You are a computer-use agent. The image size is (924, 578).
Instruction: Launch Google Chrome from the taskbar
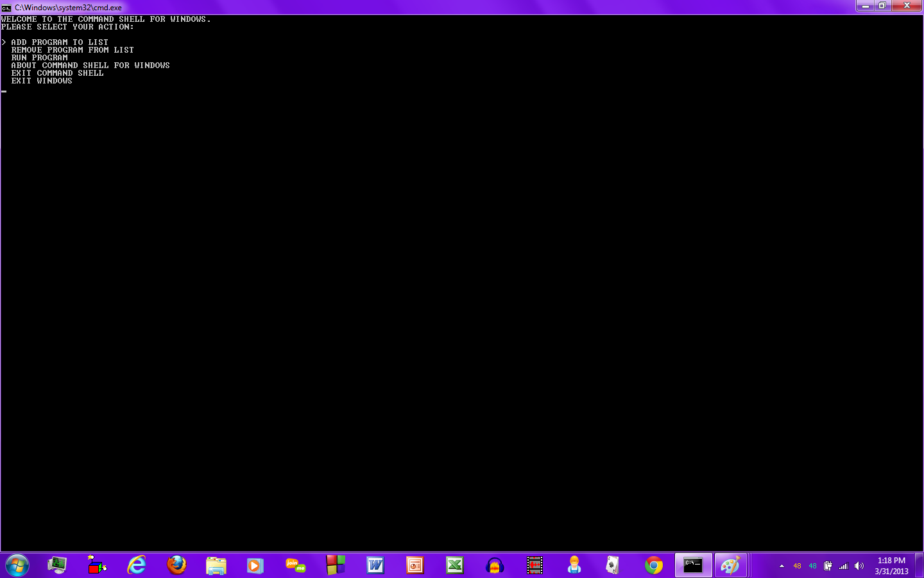tap(654, 565)
